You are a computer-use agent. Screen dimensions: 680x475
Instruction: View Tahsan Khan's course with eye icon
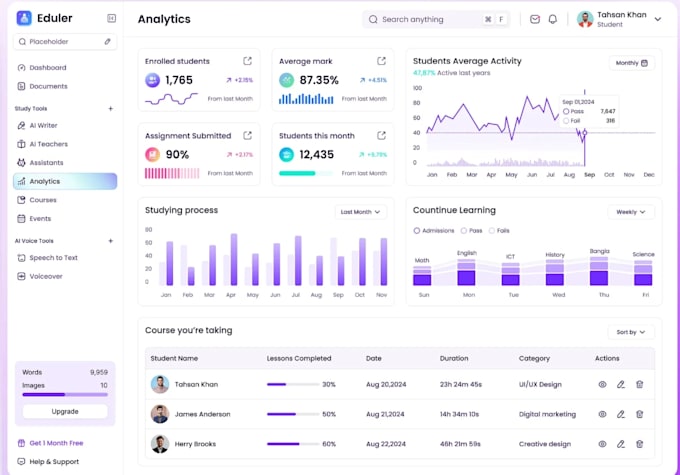click(x=602, y=384)
